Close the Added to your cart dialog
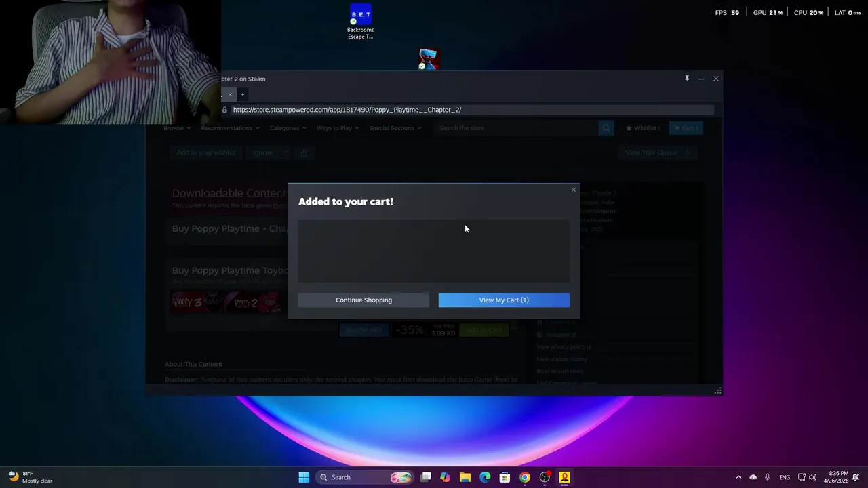 [574, 190]
